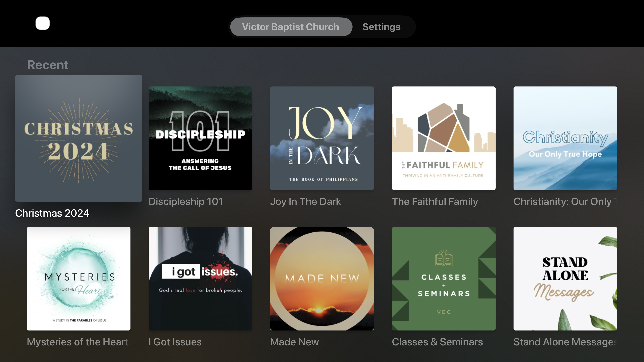Viewport: 644px width, 362px height.
Task: Click the 'Joy In The Dark' title label
Action: (306, 201)
